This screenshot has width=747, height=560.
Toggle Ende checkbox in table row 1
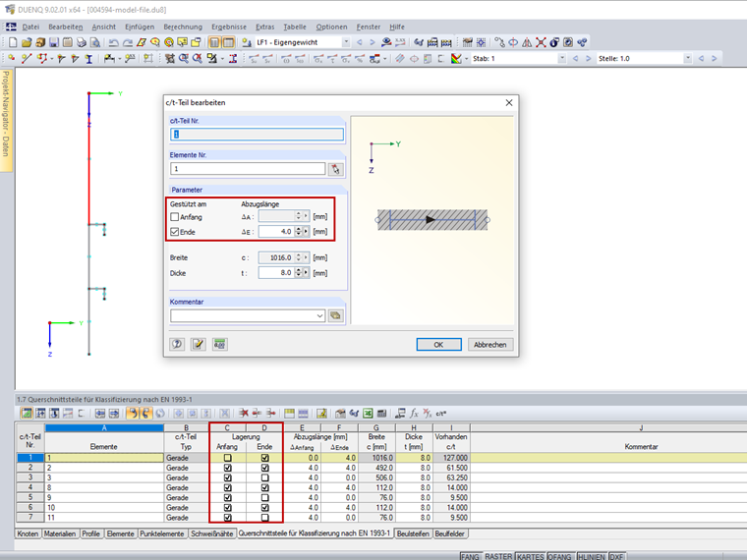(x=264, y=458)
